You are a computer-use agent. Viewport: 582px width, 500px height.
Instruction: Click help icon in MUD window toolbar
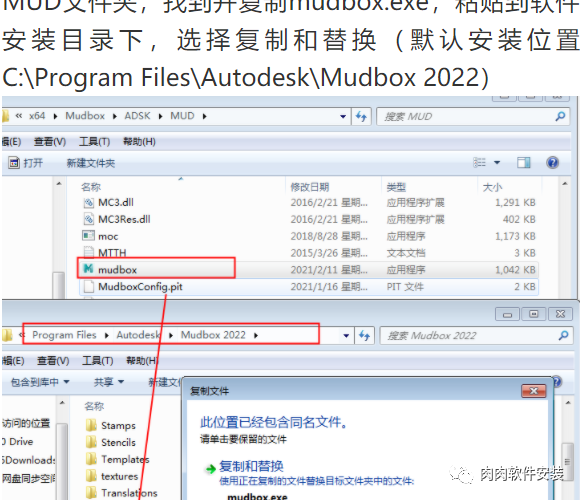point(553,163)
